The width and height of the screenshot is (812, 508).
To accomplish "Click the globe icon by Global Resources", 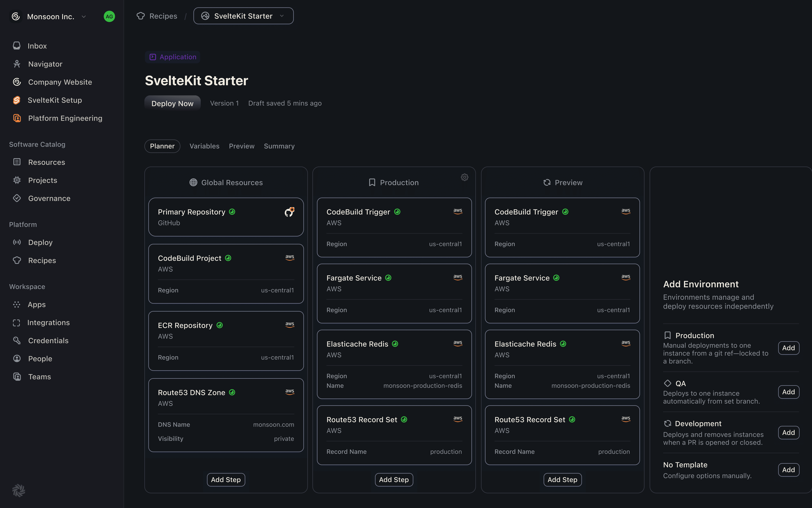I will (x=193, y=182).
